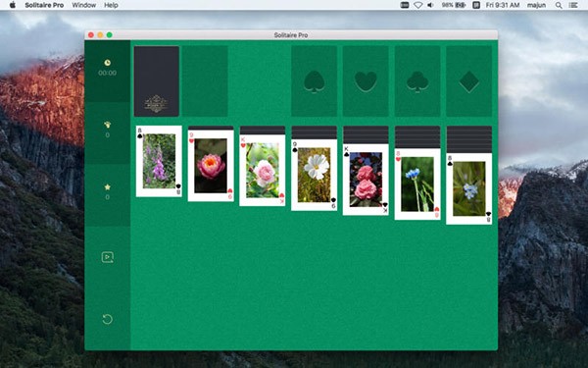Maximize the Solitaire Pro window with green button
Screen dimensions: 588x368
[x=110, y=35]
